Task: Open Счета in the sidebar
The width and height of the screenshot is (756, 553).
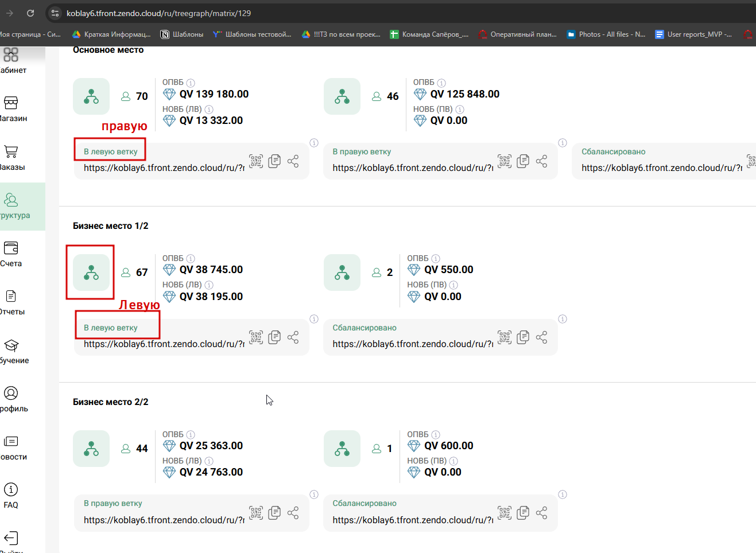Action: [x=11, y=255]
